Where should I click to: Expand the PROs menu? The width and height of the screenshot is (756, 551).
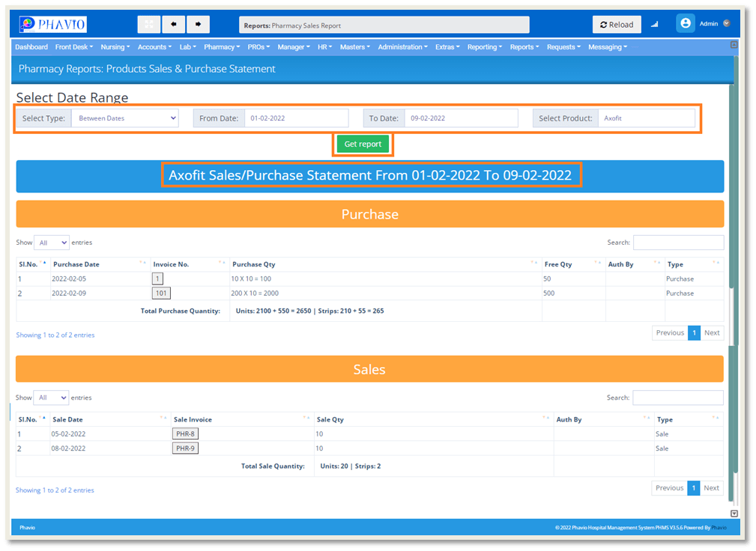pos(258,46)
